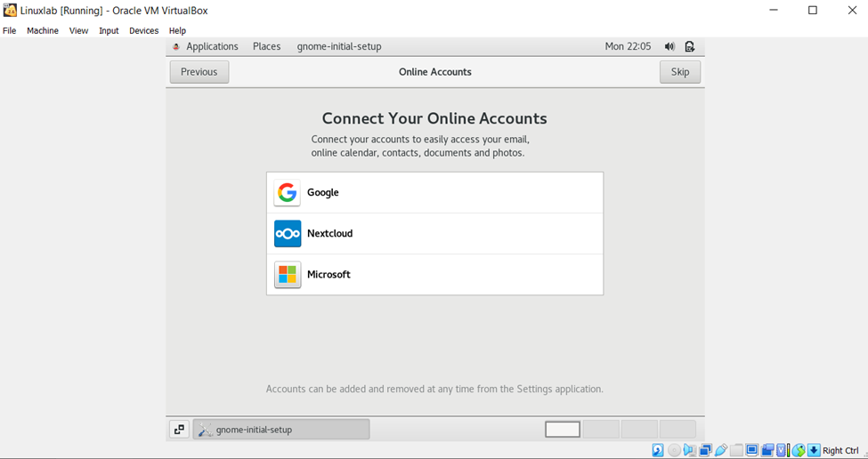868x459 pixels.
Task: Open the VirtualBox Input menu
Action: tap(109, 31)
